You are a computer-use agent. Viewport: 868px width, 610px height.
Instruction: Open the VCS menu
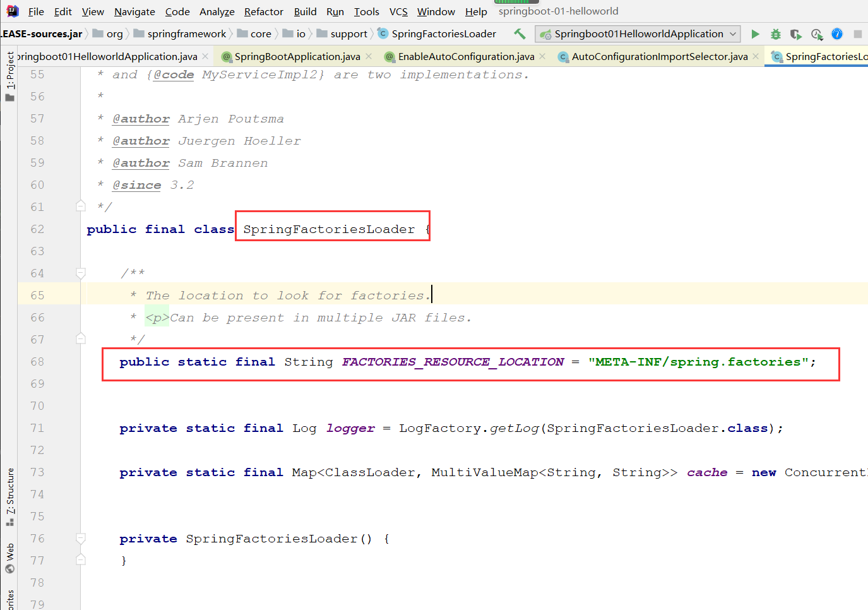click(398, 11)
